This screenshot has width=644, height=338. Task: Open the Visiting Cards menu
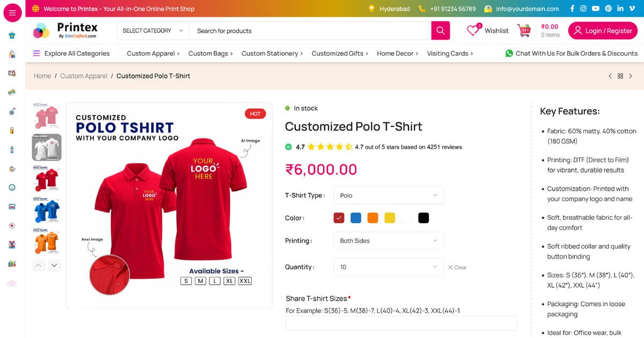click(450, 53)
